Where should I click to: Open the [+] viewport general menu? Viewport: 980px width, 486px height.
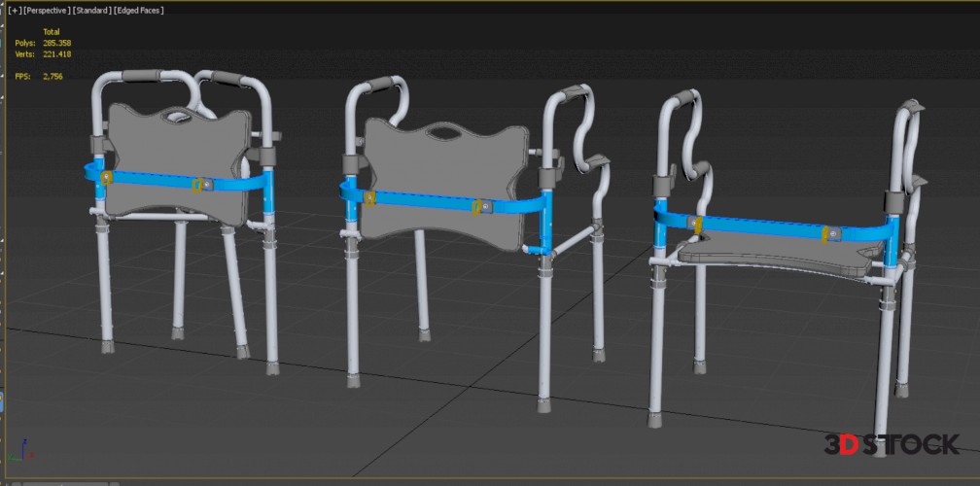coord(14,11)
